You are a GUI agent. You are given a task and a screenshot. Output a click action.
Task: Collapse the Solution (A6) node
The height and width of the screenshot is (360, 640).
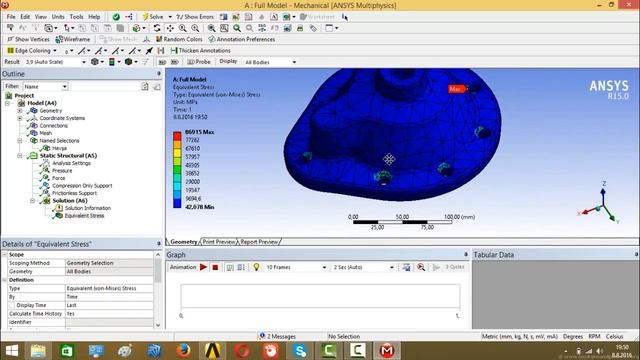coord(32,201)
